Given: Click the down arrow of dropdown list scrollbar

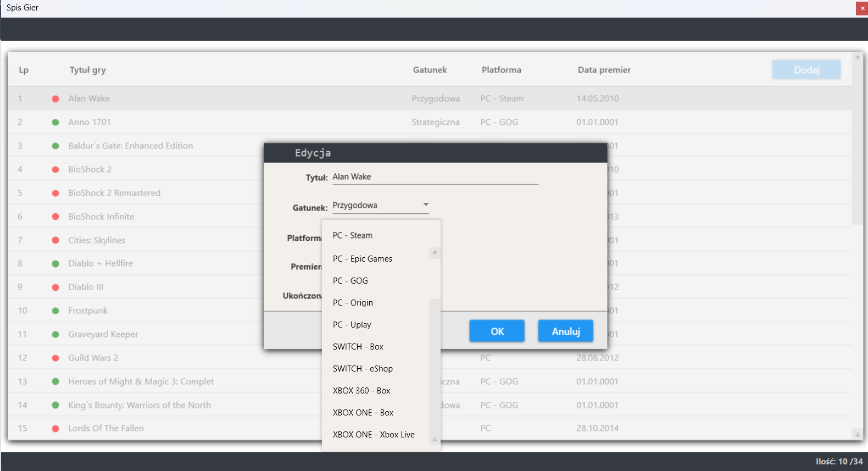Looking at the screenshot, I should tap(435, 439).
